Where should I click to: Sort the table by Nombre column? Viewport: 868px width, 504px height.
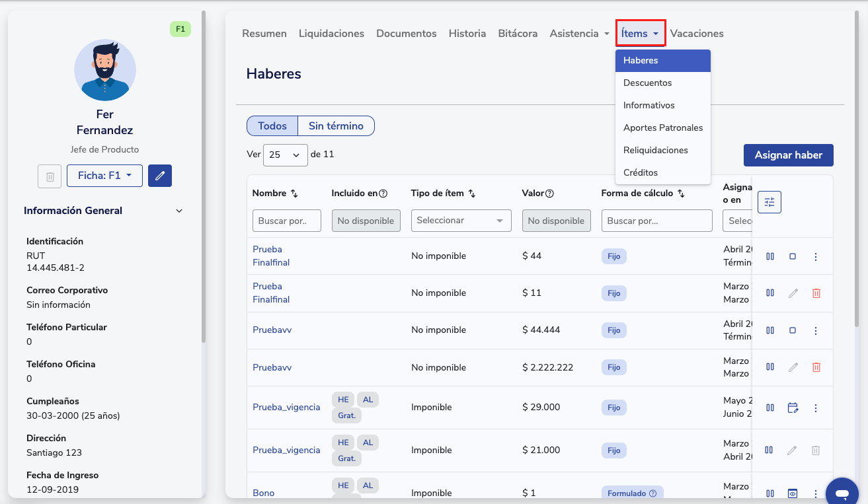pos(294,194)
